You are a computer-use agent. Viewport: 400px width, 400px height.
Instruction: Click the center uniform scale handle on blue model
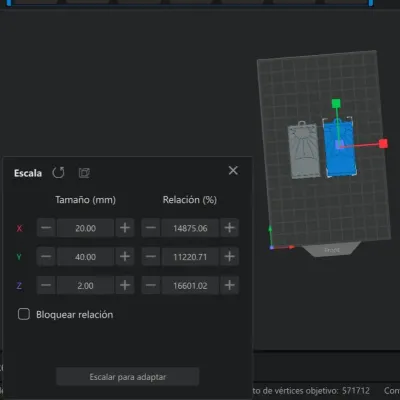(339, 145)
